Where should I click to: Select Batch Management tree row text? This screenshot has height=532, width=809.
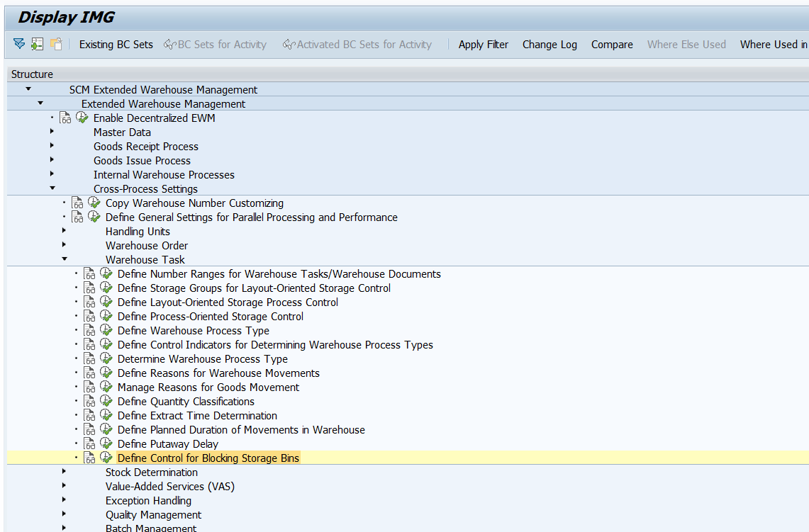pyautogui.click(x=150, y=528)
